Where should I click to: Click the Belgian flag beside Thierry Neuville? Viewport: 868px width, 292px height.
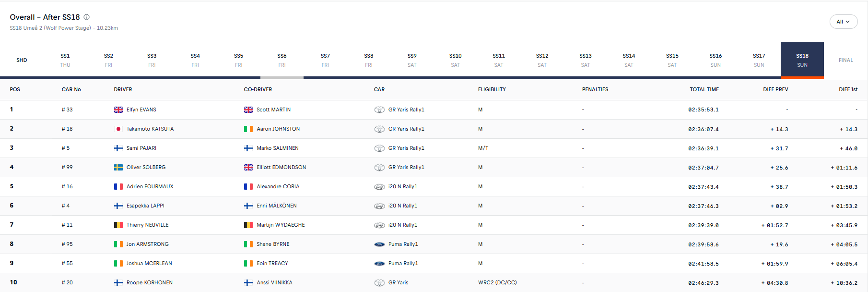(x=118, y=225)
